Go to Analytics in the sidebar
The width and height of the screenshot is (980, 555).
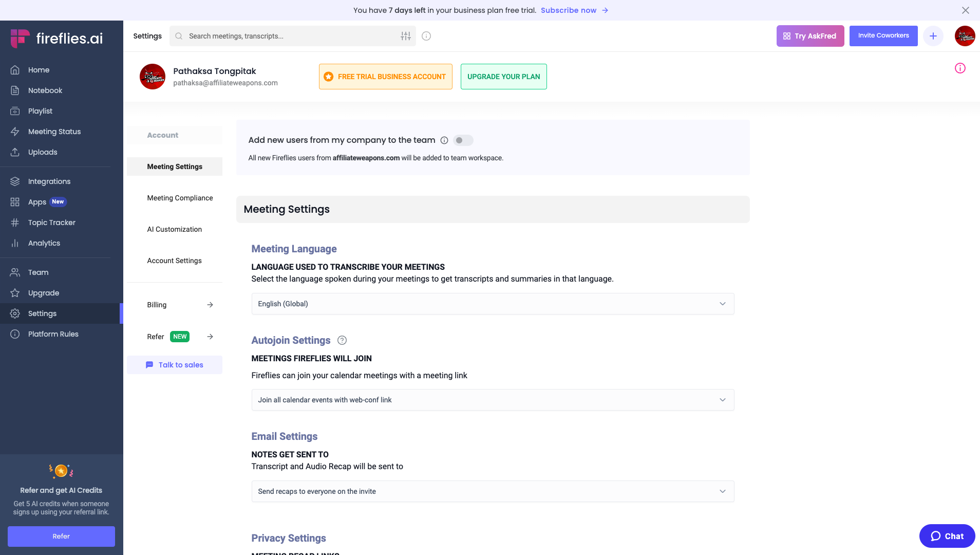44,243
